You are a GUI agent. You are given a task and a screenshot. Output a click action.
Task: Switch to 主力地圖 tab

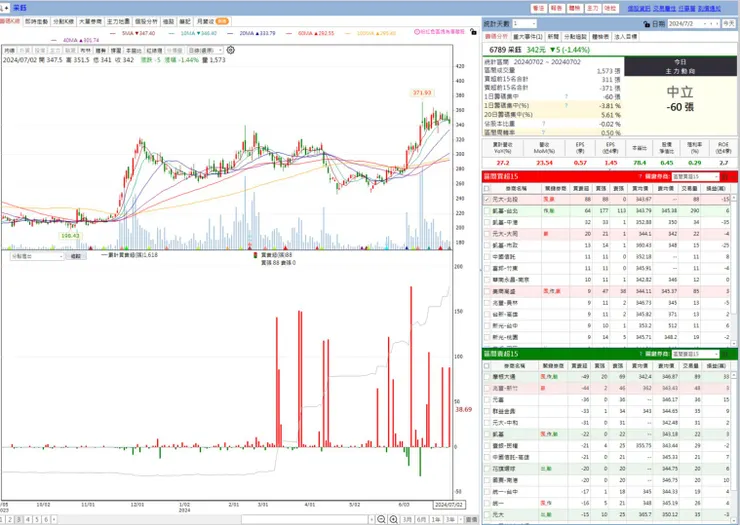(118, 22)
